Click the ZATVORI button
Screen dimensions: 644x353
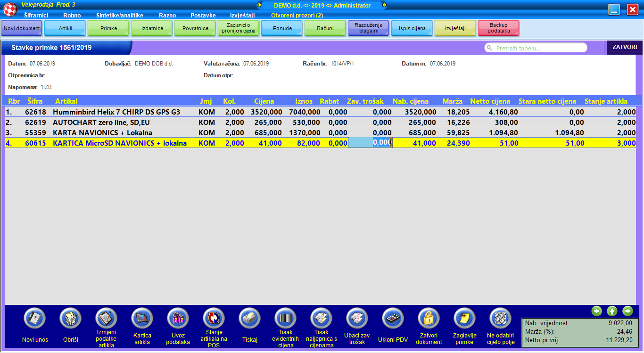click(624, 48)
